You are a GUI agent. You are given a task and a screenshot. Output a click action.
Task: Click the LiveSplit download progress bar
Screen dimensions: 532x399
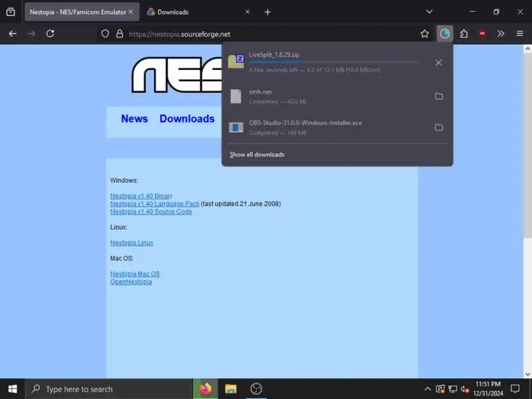pos(334,62)
